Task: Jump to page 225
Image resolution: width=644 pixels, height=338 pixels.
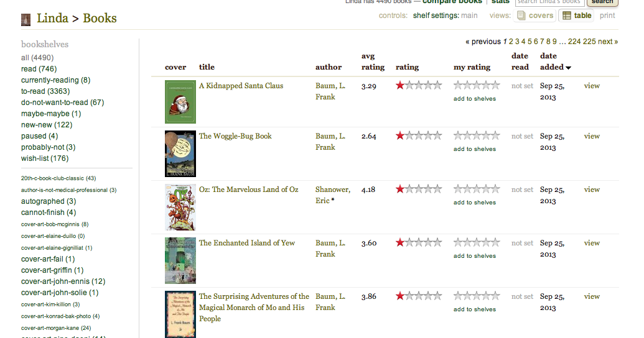Action: pyautogui.click(x=589, y=42)
